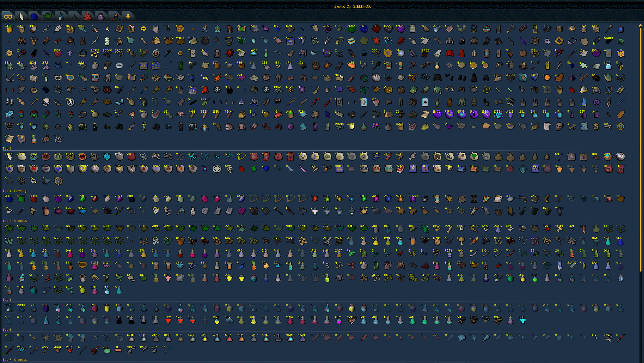Select the water rune stack of 88436
The image size is (644, 363).
(x=9, y=169)
